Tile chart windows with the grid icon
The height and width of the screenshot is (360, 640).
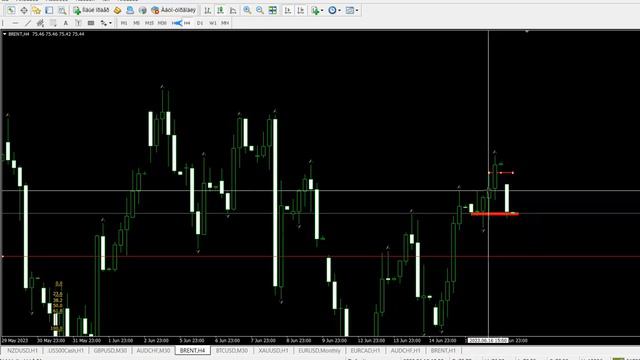coord(273,10)
